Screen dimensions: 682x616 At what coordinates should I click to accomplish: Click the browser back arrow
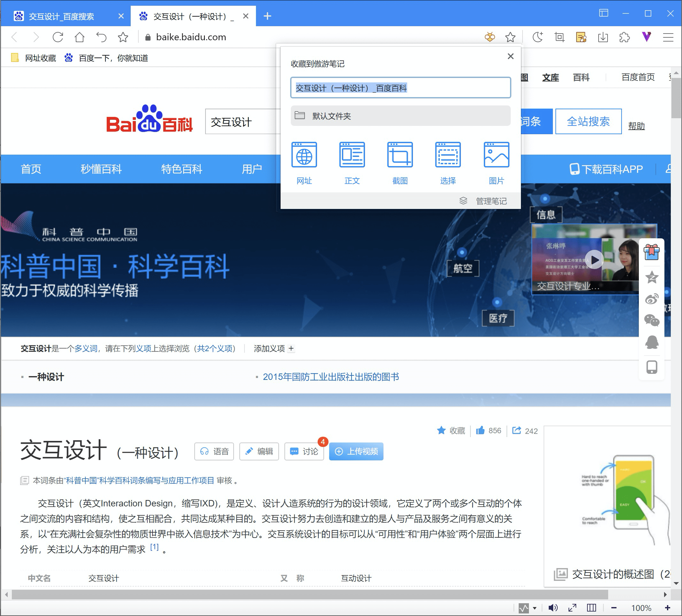click(x=15, y=37)
